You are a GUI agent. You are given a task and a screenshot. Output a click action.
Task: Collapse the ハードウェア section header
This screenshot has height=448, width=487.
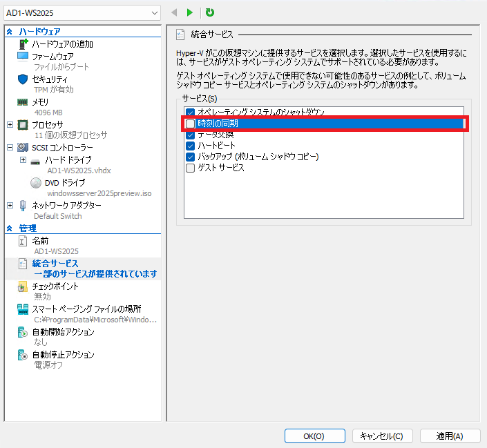(x=9, y=31)
